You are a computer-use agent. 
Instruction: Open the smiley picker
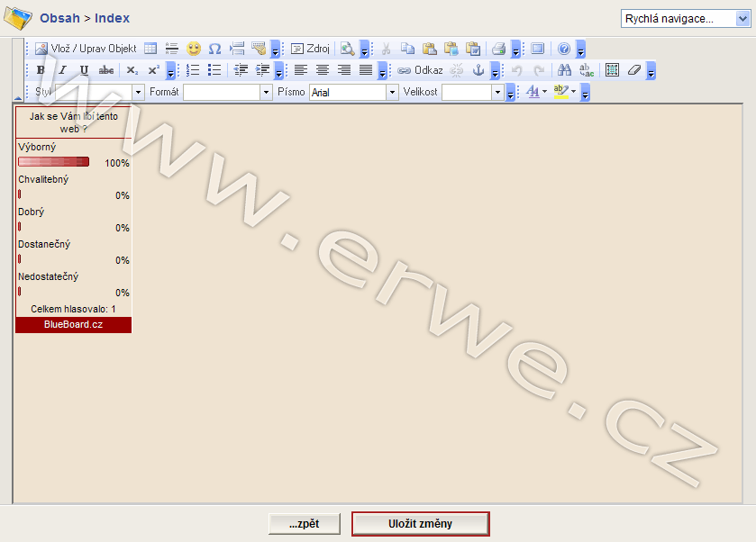[194, 49]
